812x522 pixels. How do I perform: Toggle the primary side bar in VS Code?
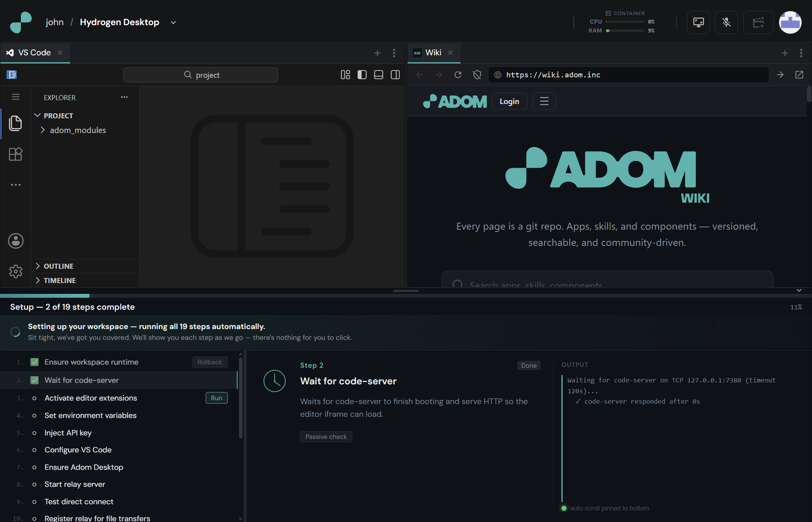click(362, 75)
